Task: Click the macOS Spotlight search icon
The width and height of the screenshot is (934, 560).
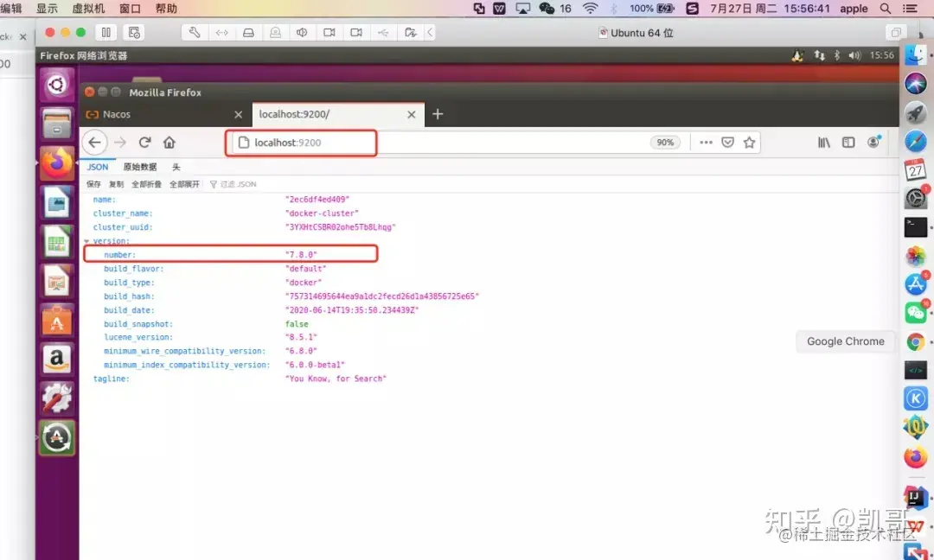Action: point(886,9)
